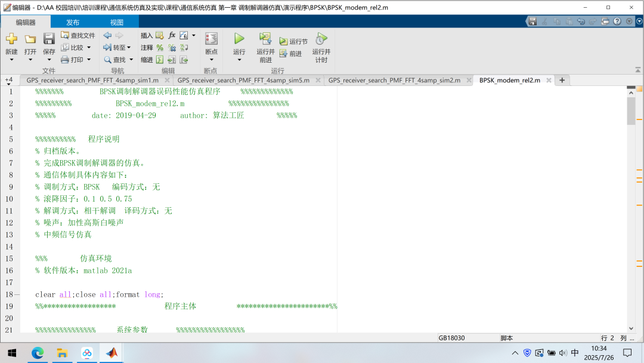Open the Breakpoints (断点) dropdown
644x363 pixels.
click(x=211, y=60)
